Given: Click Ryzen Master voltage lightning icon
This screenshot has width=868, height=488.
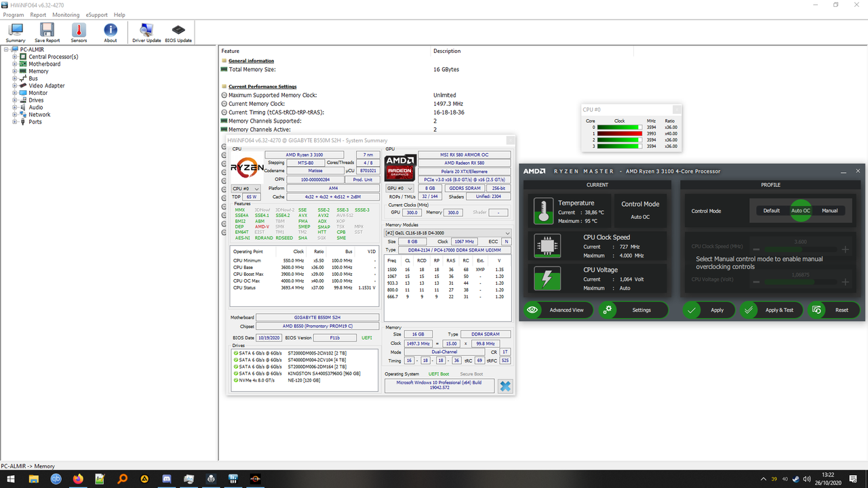Looking at the screenshot, I should pos(547,279).
